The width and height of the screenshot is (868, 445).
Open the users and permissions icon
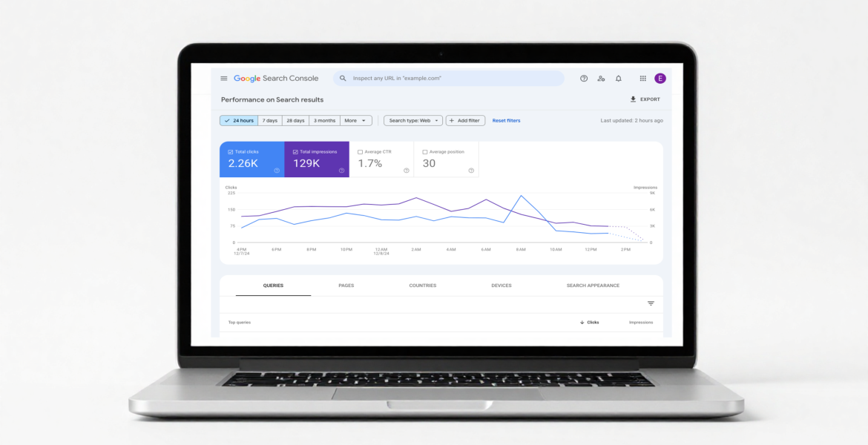(601, 79)
